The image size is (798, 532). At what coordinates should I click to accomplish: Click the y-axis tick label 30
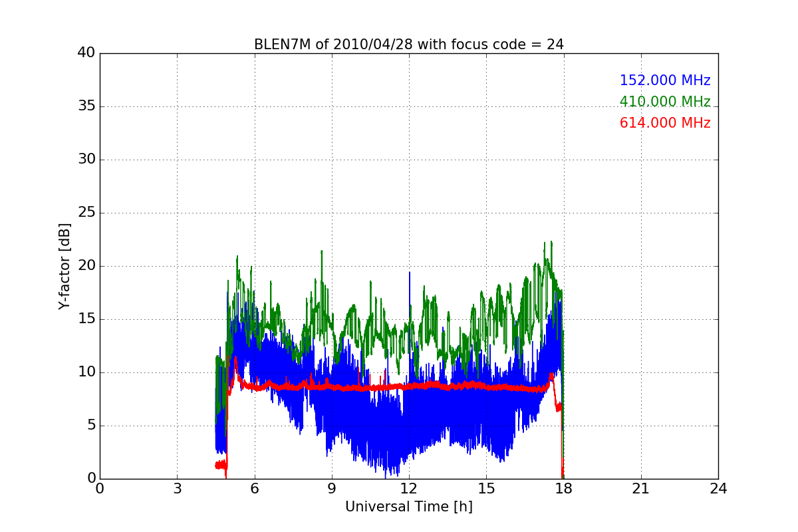point(86,160)
